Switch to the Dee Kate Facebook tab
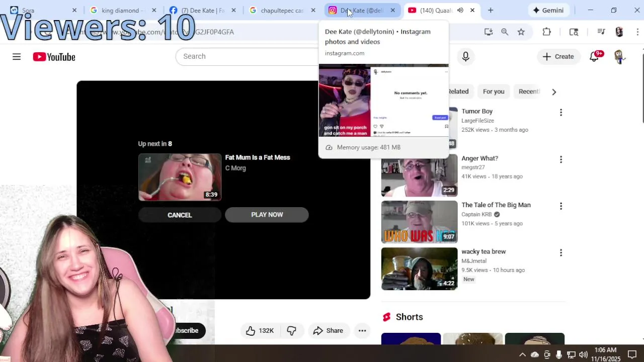Viewport: 644px width, 362px height. 203,10
